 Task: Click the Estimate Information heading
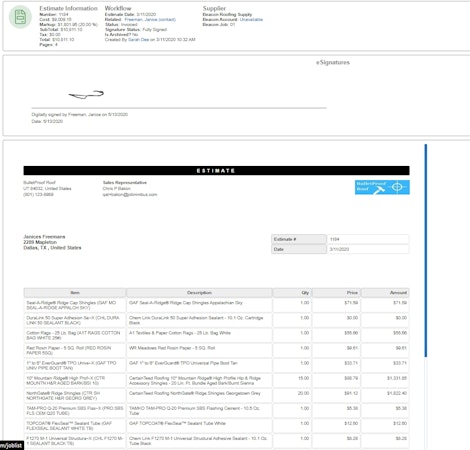[68, 8]
